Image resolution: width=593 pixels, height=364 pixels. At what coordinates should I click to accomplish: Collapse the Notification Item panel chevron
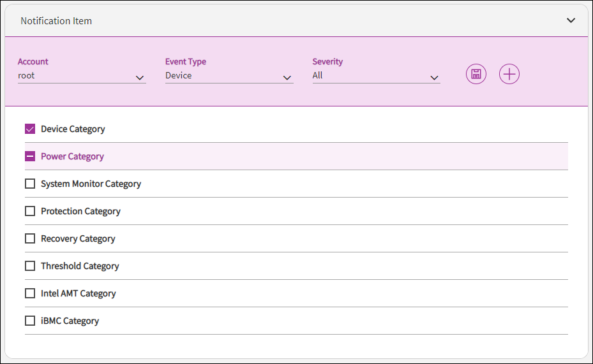pos(571,20)
